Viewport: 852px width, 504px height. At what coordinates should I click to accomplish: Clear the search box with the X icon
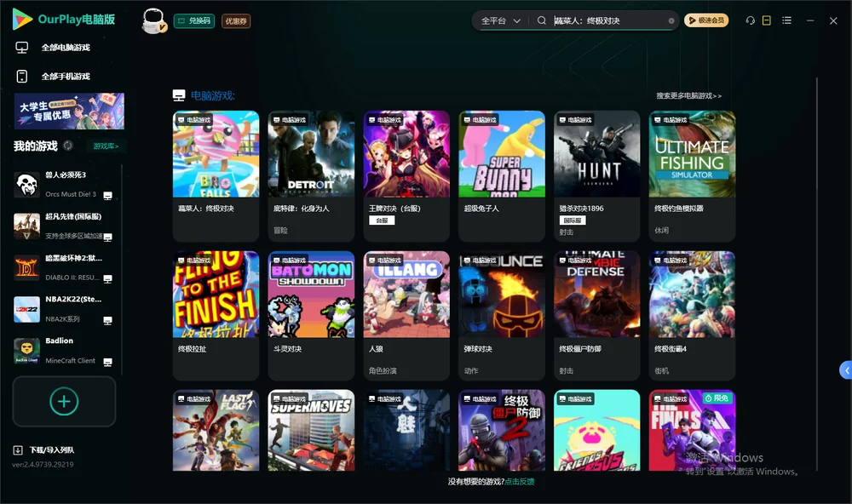(671, 21)
